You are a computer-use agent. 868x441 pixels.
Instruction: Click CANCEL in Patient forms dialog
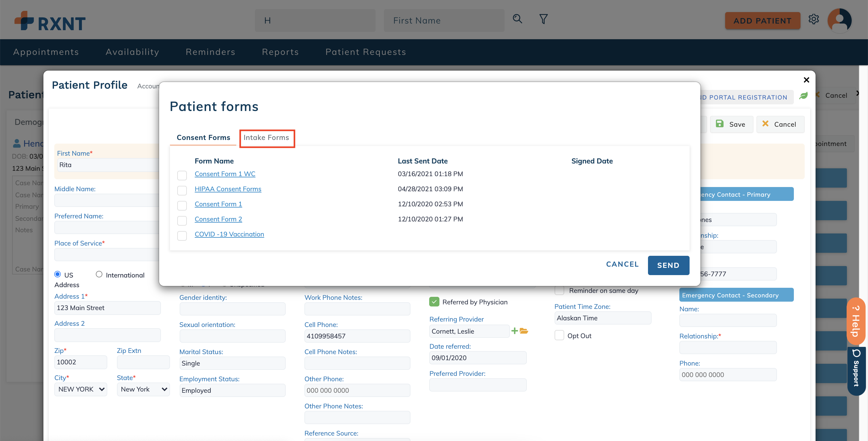coord(622,264)
